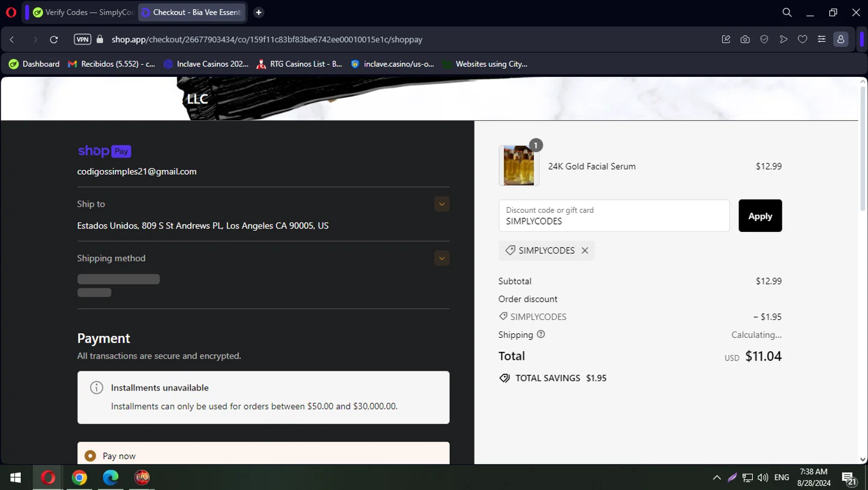Click the email codigossimples21@gmail.com
Image resolution: width=868 pixels, height=490 pixels.
click(137, 172)
